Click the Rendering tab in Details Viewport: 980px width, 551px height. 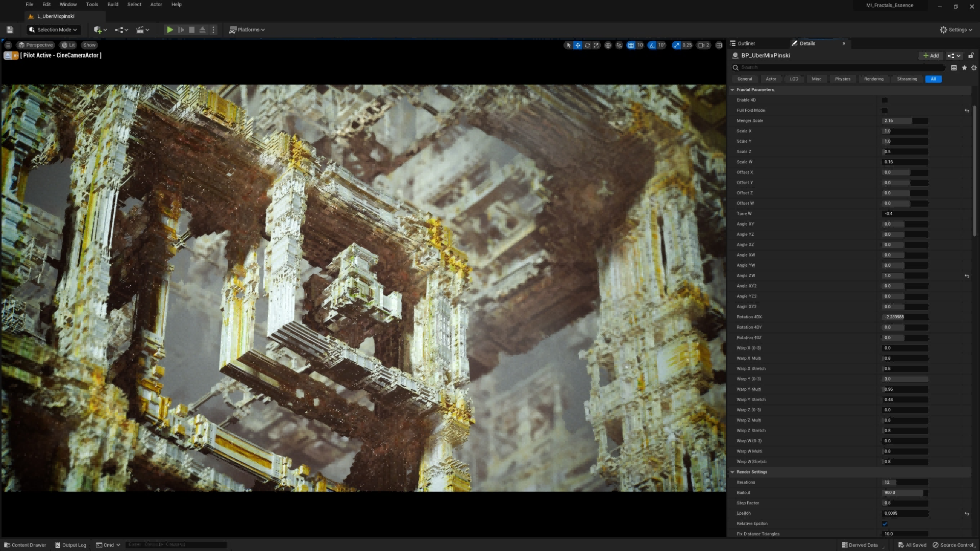[x=874, y=79]
